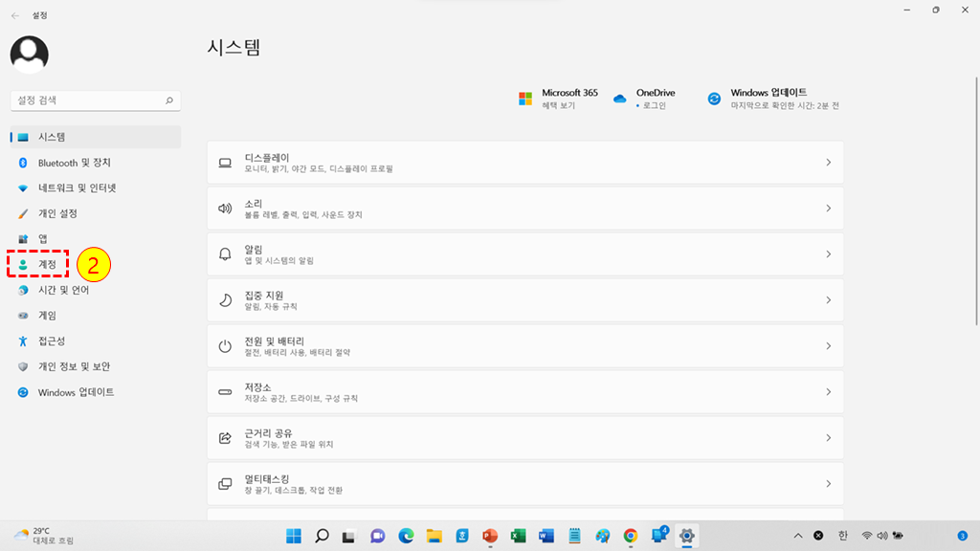Open Chat from the taskbar
Image resolution: width=980 pixels, height=551 pixels.
pos(377,536)
